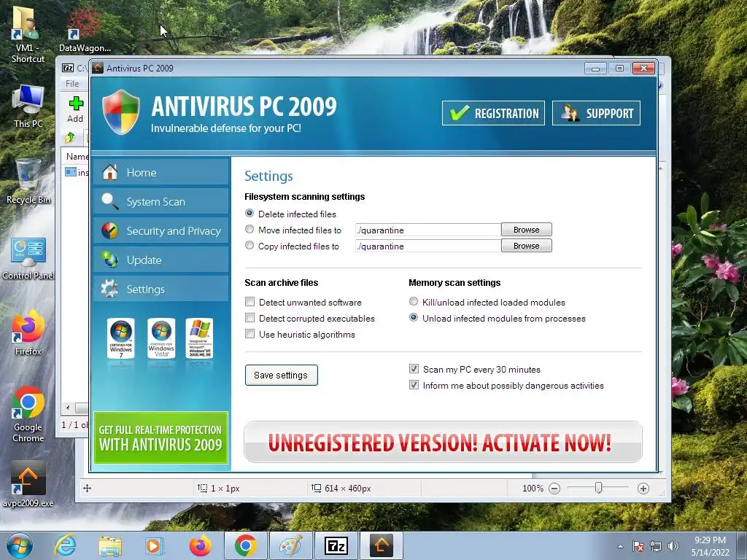
Task: Open the Update section
Action: [161, 260]
